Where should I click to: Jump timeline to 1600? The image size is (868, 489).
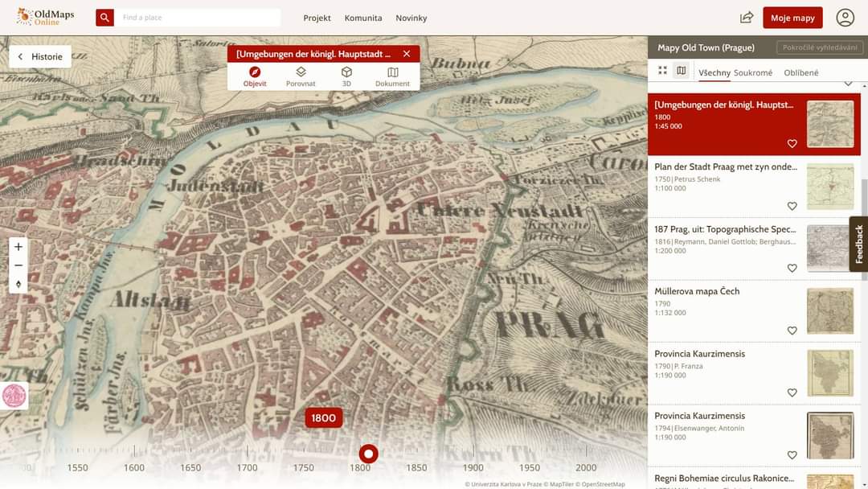(x=134, y=468)
